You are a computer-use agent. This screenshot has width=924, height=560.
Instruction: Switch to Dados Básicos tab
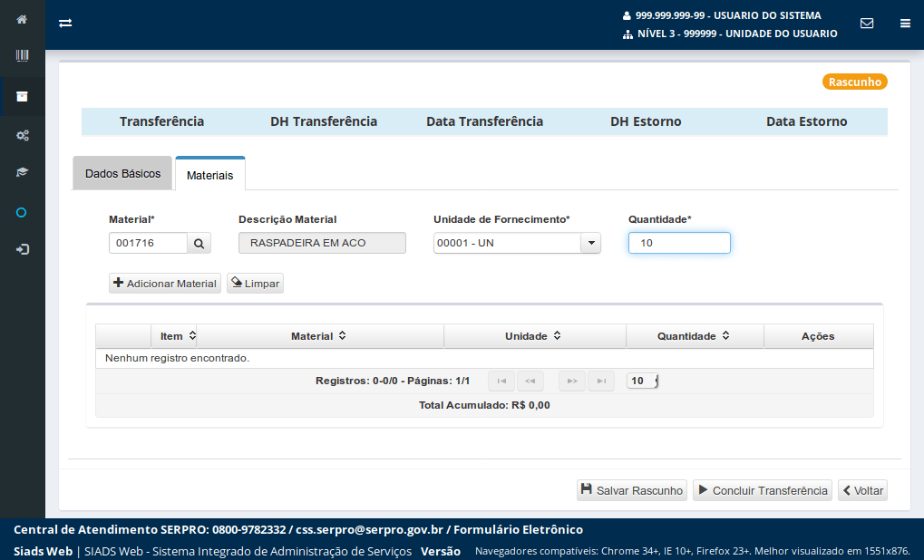coord(122,174)
